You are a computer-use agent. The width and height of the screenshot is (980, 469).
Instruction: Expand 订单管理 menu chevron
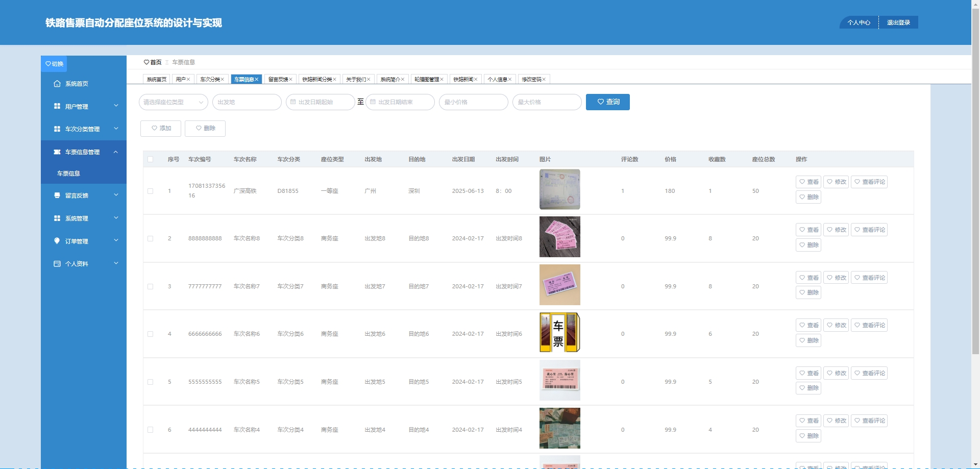116,240
